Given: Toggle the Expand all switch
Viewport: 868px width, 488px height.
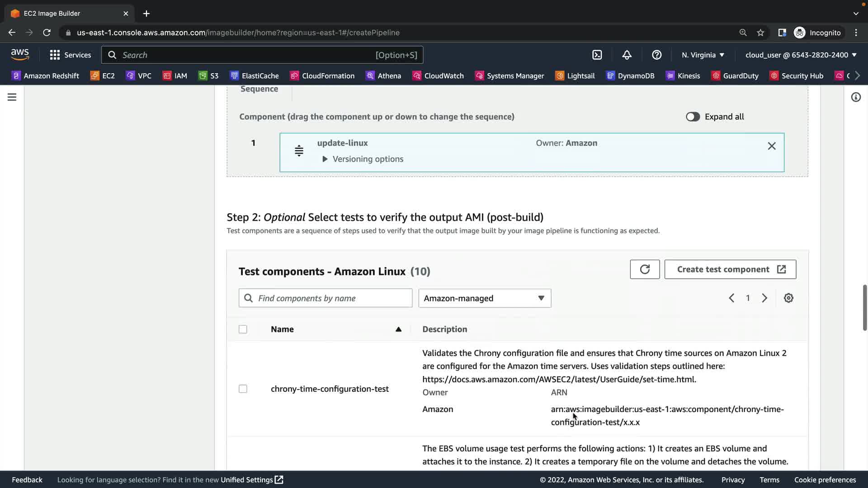Looking at the screenshot, I should pyautogui.click(x=693, y=117).
